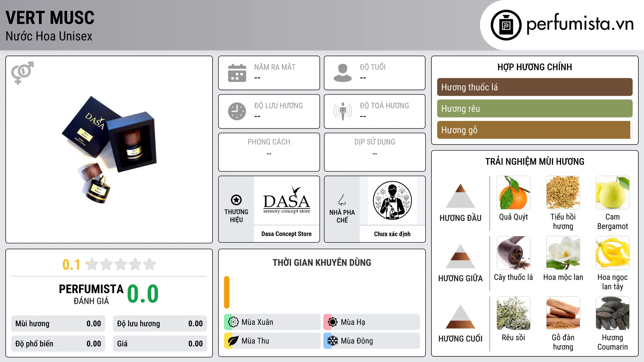Click the Hương Coumarin note image
Screen dimensions: 644x362
click(613, 313)
